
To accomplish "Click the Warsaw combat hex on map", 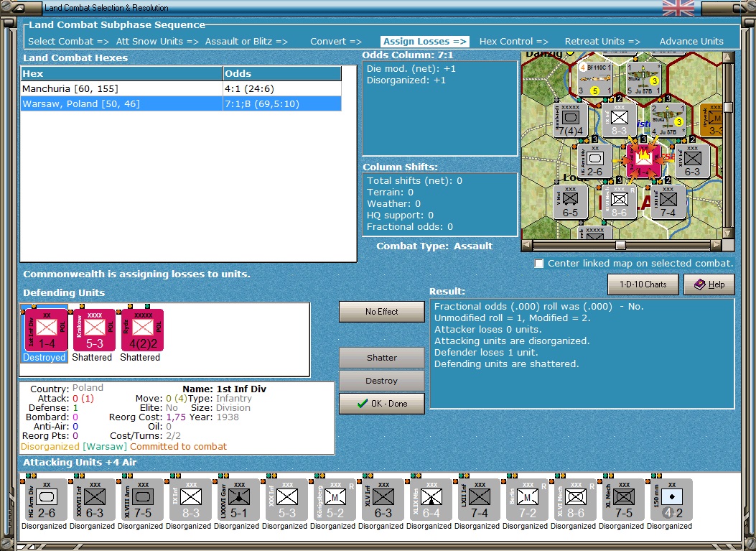I will tap(643, 161).
